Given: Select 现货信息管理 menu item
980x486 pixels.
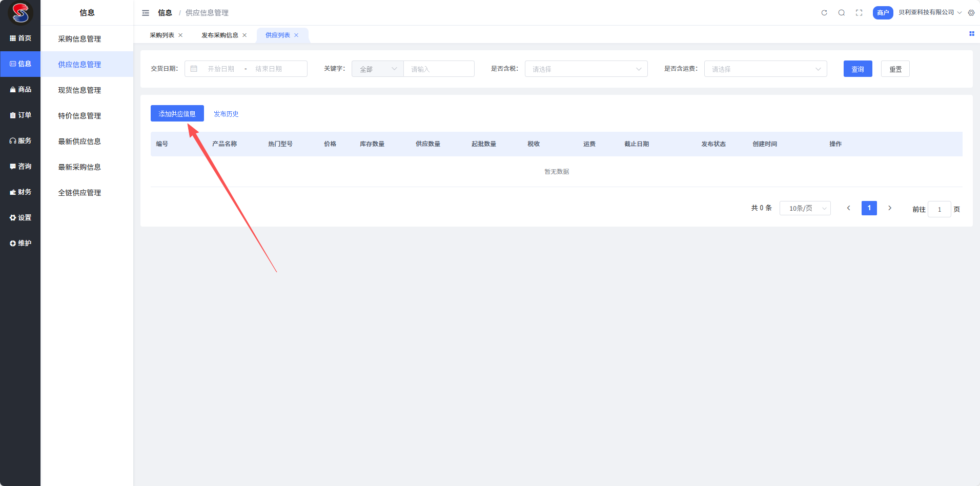Looking at the screenshot, I should pos(79,90).
